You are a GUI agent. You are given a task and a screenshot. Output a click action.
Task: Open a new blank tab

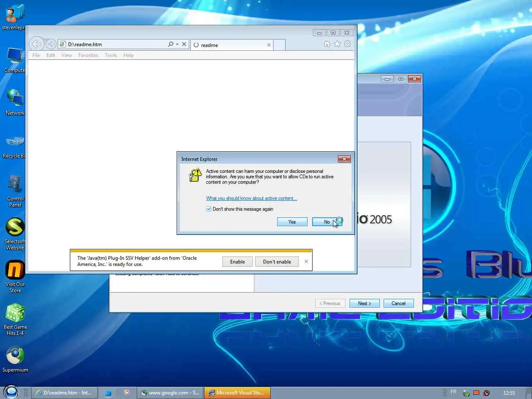[x=279, y=45]
